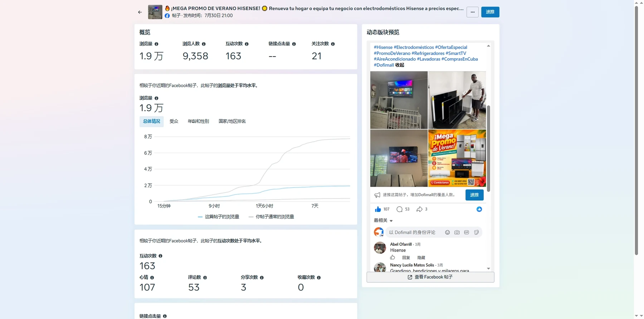Click the comment field 以 Dofimall 的身份评论
The width and height of the screenshot is (644, 319).
coord(412,233)
